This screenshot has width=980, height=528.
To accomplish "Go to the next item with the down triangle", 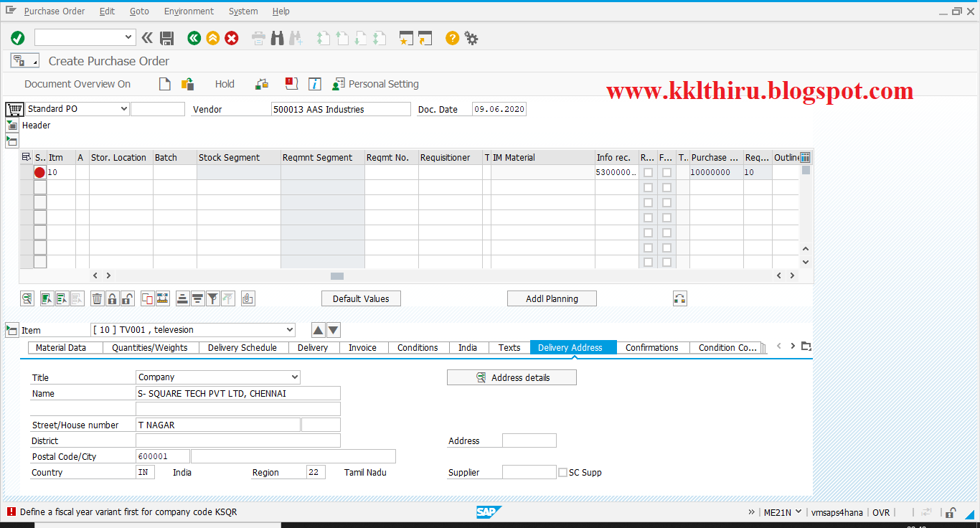I will pyautogui.click(x=334, y=330).
